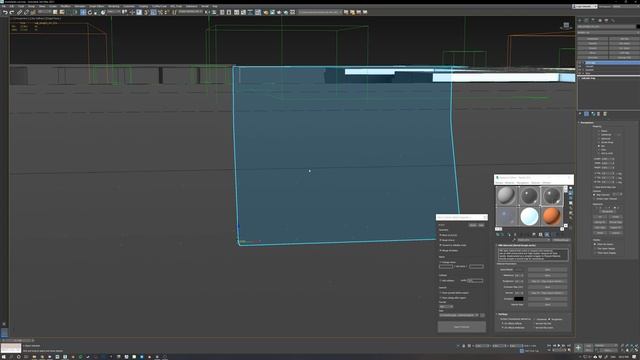Click the Fit alignment button

[600, 217]
